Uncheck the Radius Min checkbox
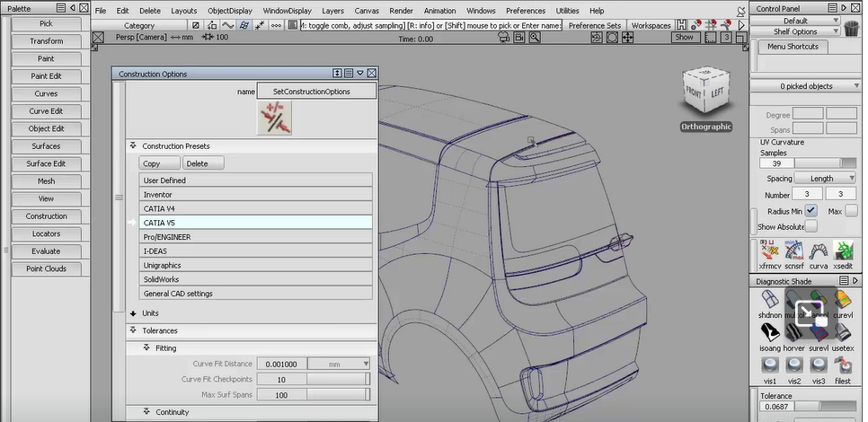Viewport: 868px width, 422px height. pos(810,210)
